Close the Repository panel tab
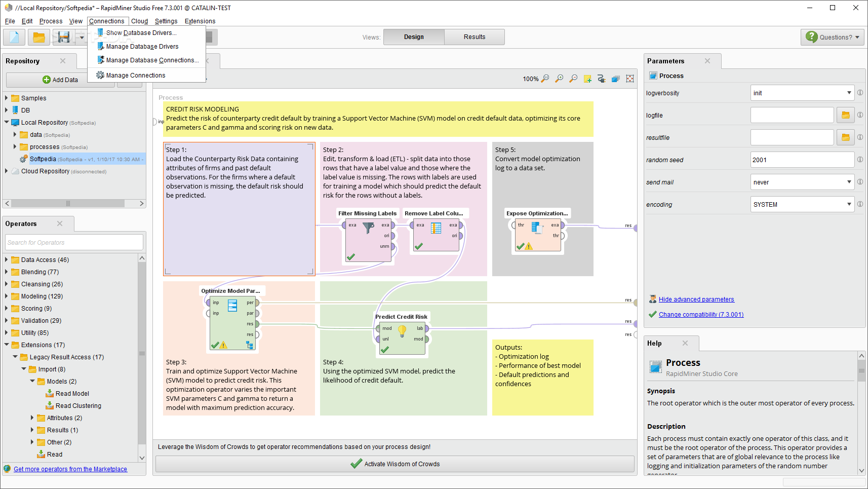 click(63, 61)
